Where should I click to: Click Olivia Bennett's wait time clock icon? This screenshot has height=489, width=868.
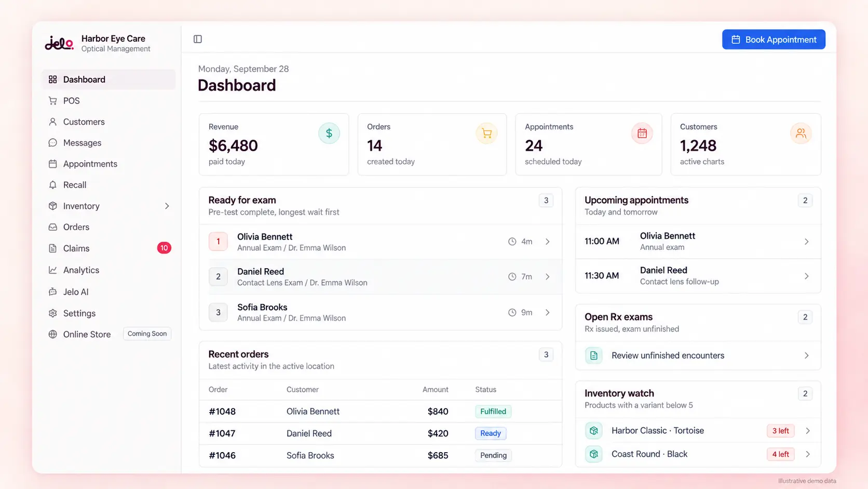point(512,242)
